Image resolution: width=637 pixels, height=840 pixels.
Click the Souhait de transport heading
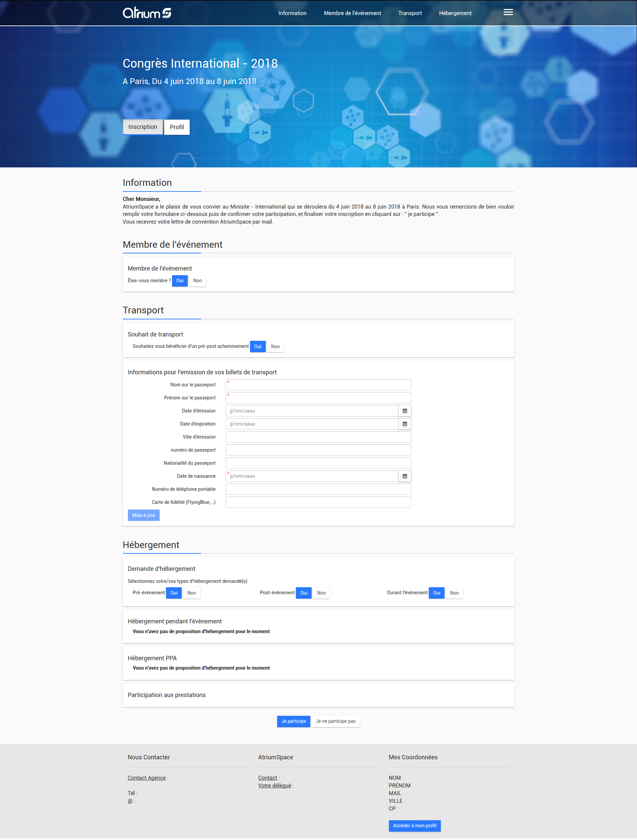pyautogui.click(x=155, y=334)
